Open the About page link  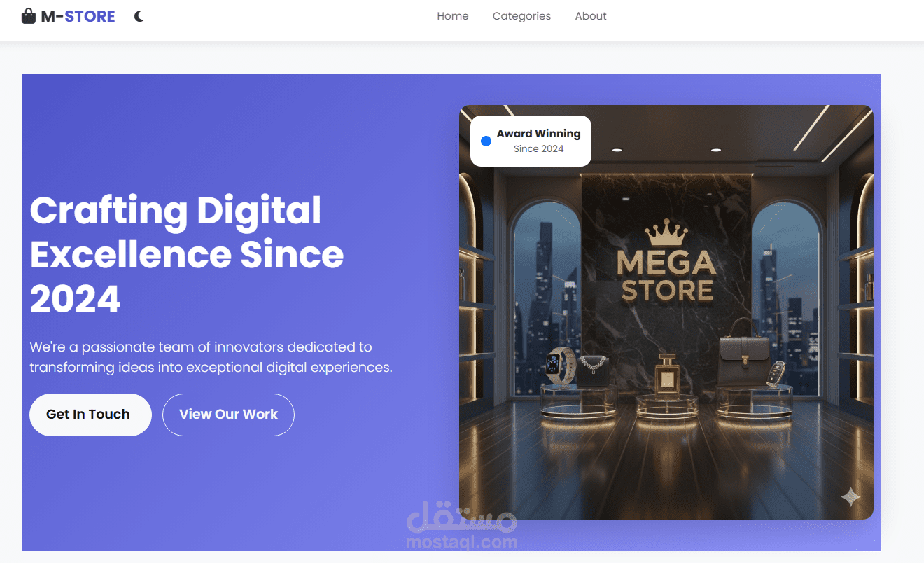[x=591, y=16]
